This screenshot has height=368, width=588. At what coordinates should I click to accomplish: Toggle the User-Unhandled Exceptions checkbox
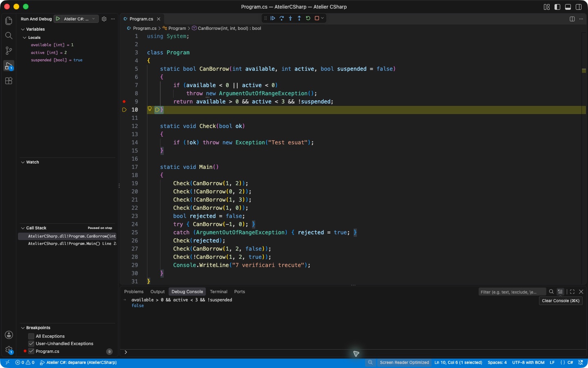point(31,343)
